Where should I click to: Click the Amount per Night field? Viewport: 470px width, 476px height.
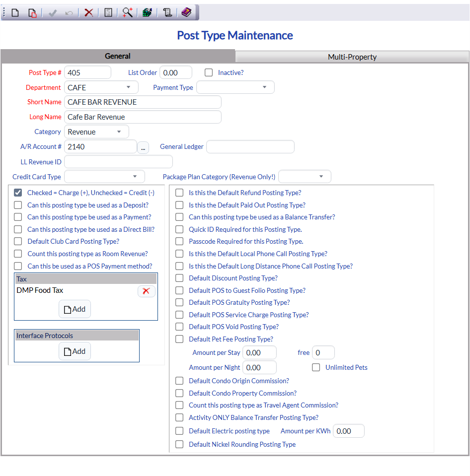coord(259,368)
